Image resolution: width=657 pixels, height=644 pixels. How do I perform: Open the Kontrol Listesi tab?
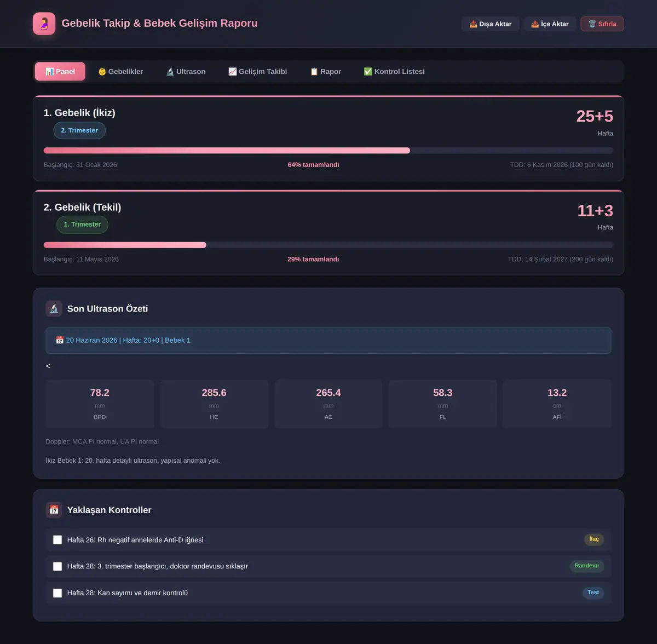click(x=394, y=72)
